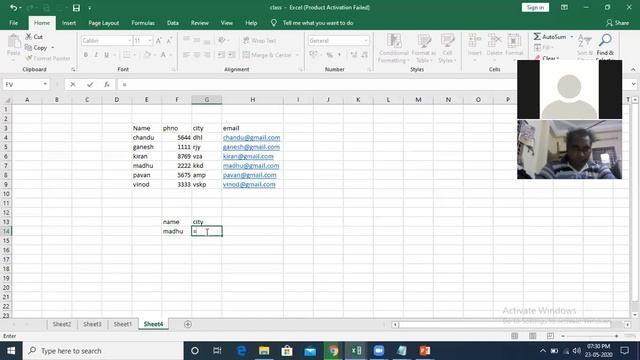640x360 pixels.
Task: Click the AutoSum sigma icon
Action: coord(537,37)
